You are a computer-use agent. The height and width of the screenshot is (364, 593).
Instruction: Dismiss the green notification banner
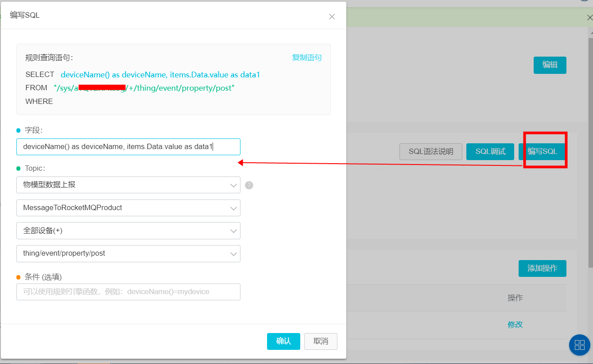coord(589,17)
